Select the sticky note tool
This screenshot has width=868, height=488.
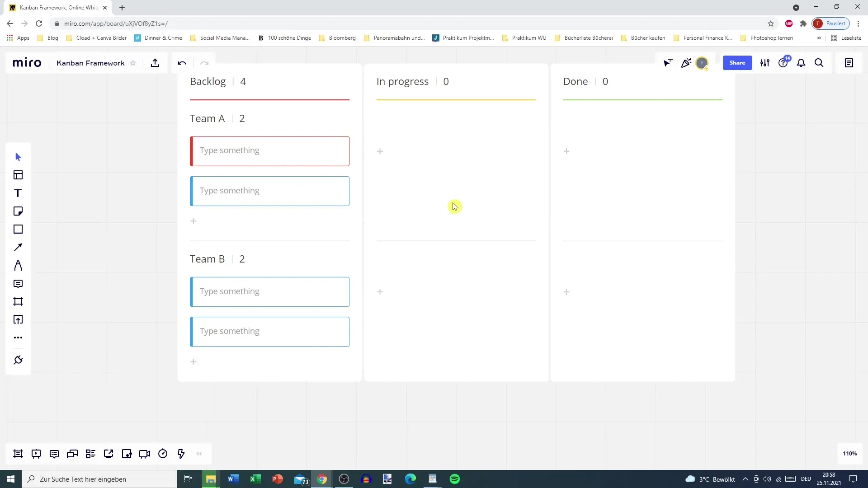(18, 211)
